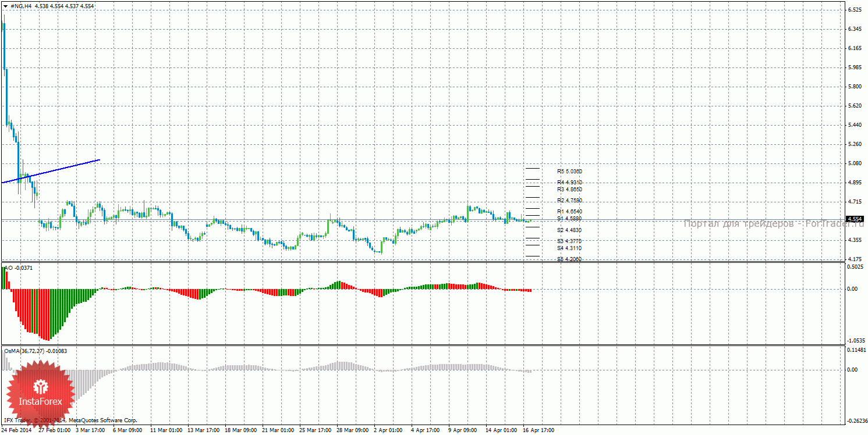Click the 28 Mar 09:00 time label
The height and width of the screenshot is (435, 868).
click(x=353, y=430)
